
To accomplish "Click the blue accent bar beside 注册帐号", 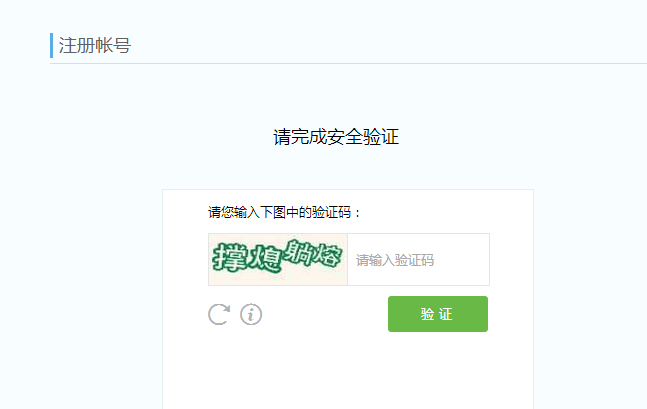I will 52,45.
